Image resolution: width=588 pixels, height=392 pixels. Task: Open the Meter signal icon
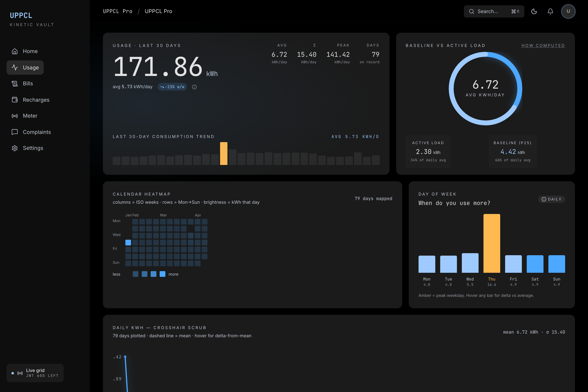tap(15, 116)
